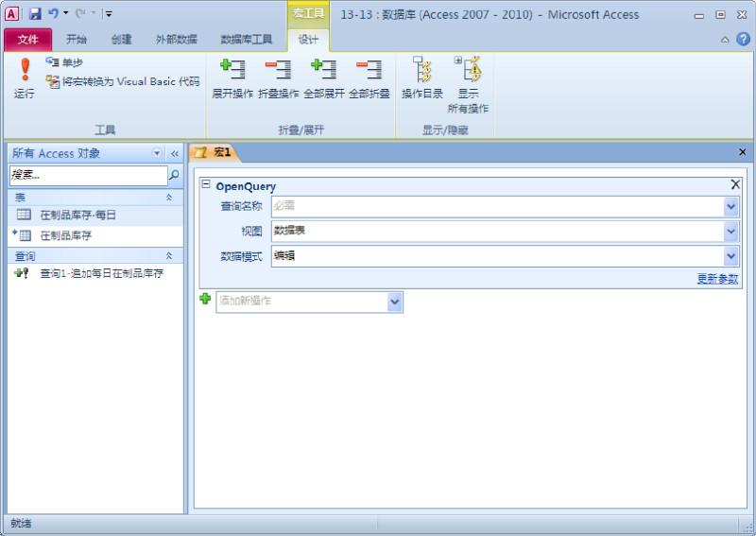Click the redo arrow in the title bar
Screen dimensions: 756x536
click(x=80, y=13)
